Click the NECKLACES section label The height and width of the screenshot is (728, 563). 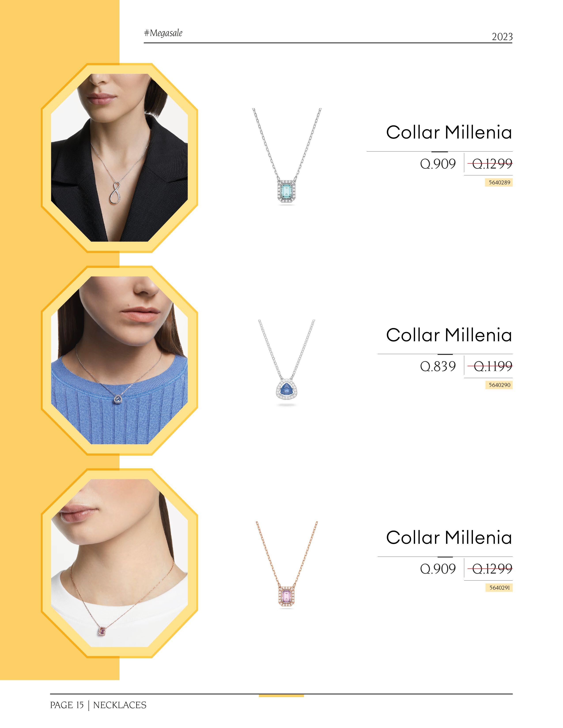(x=120, y=705)
